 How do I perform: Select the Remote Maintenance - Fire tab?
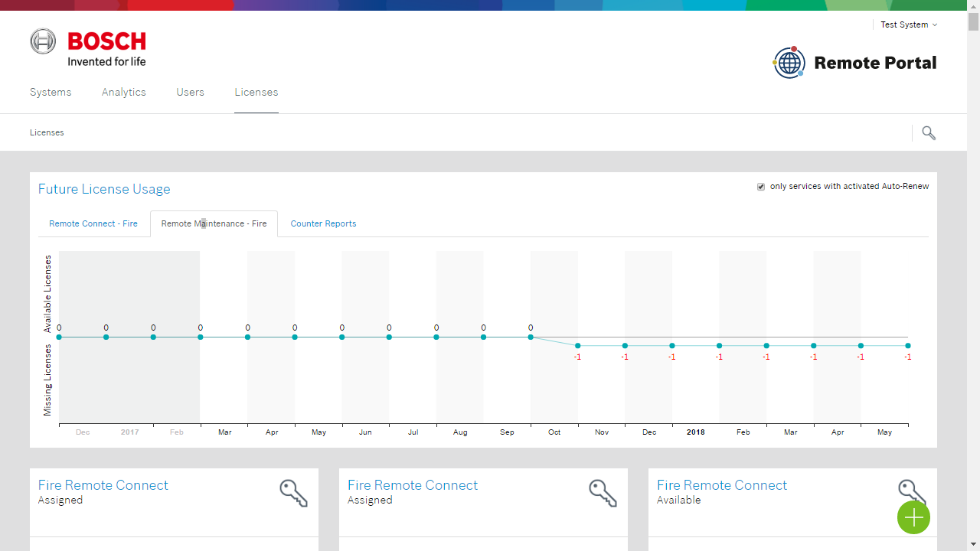coord(214,223)
